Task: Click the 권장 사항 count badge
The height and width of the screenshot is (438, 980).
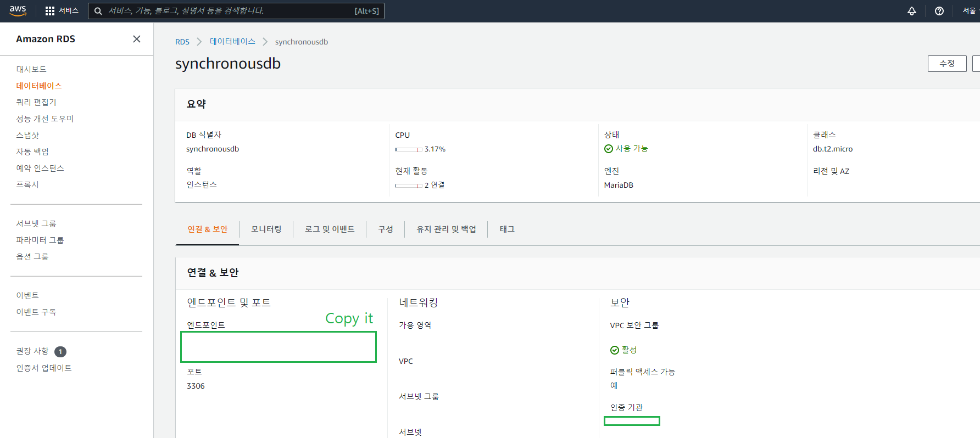Action: coord(60,352)
